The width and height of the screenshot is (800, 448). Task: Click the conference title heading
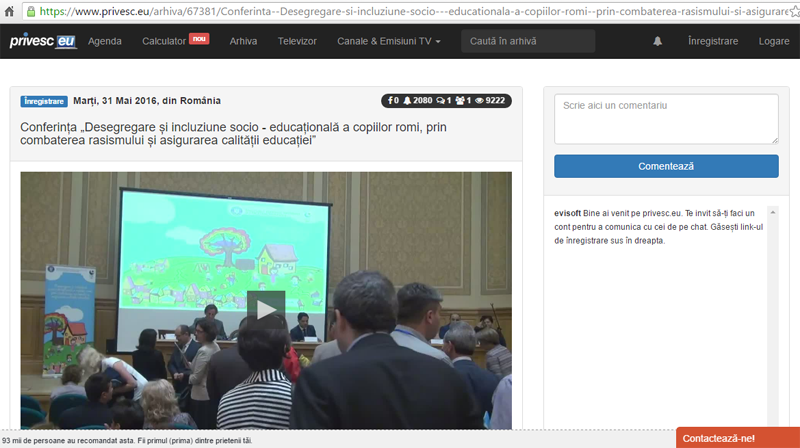coord(233,134)
